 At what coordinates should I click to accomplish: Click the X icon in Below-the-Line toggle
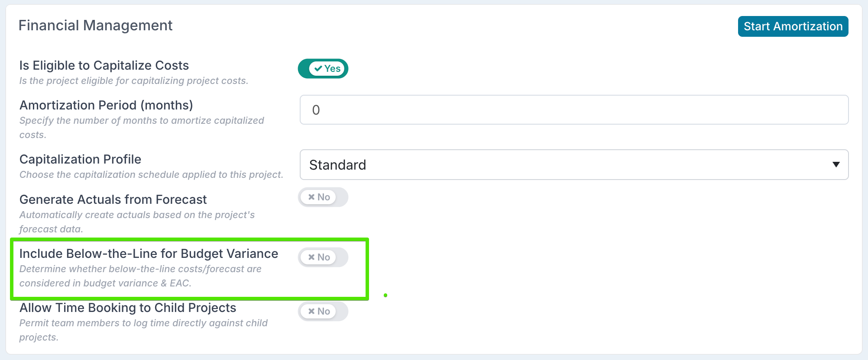tap(311, 257)
